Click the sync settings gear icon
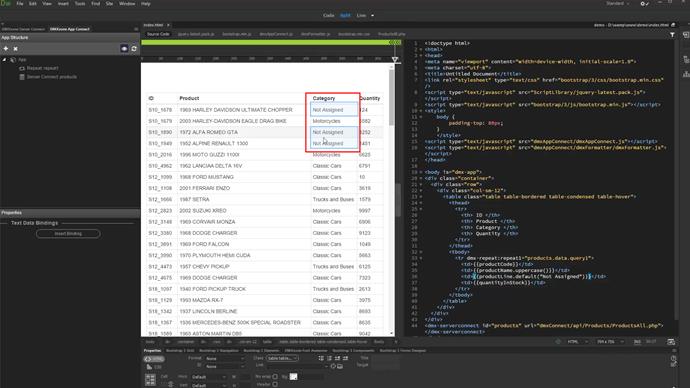 (x=644, y=4)
